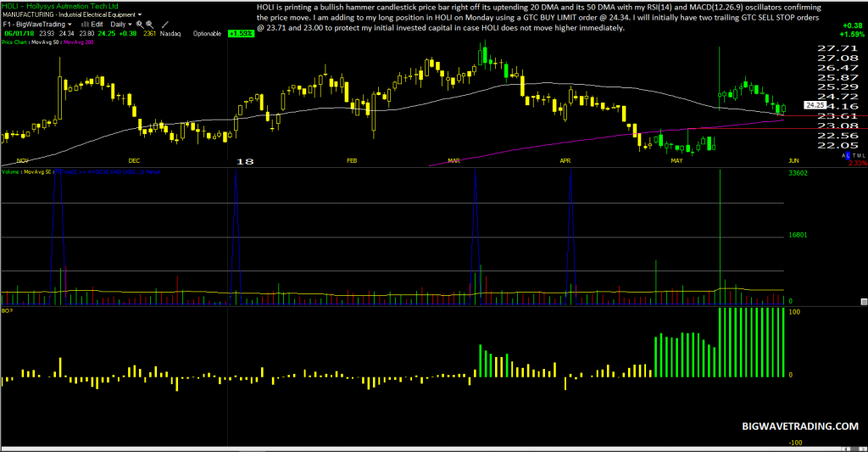Click the Nasdaq exchange label
868x452 pixels.
[x=170, y=34]
